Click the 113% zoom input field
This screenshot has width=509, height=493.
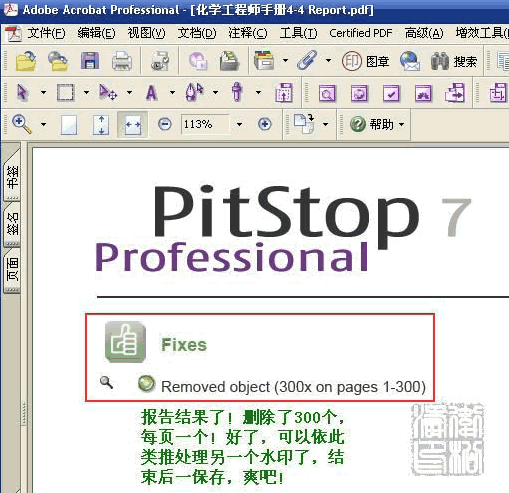[205, 124]
